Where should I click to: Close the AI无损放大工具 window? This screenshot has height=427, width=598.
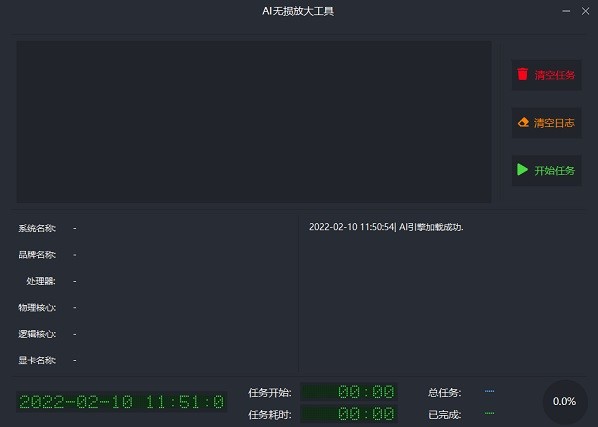585,11
